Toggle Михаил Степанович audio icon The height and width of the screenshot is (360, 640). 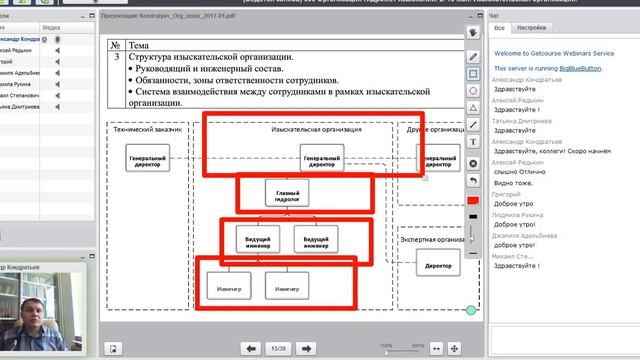58,96
